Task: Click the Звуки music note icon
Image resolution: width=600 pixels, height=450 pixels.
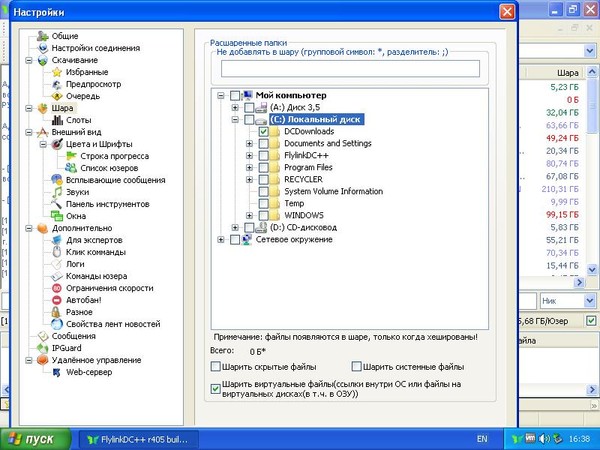Action: click(57, 192)
